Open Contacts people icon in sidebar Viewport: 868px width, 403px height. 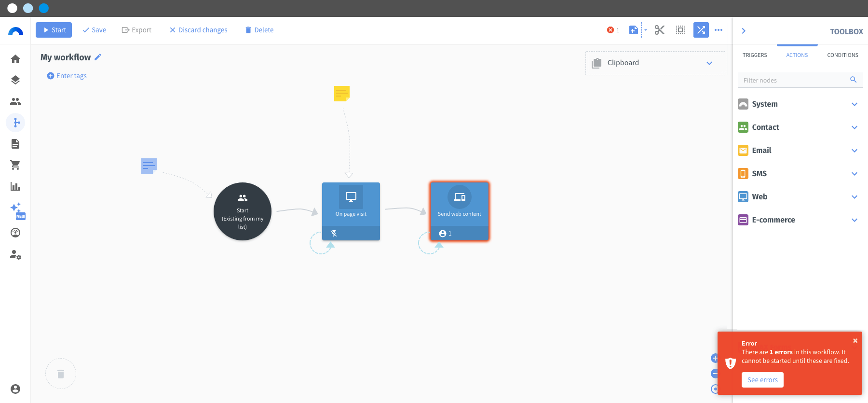pos(15,101)
